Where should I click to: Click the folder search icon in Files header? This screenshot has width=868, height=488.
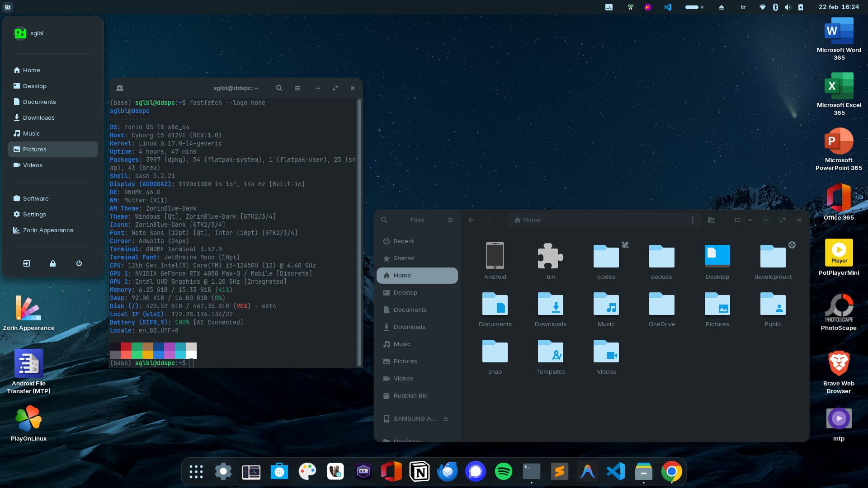pos(711,220)
